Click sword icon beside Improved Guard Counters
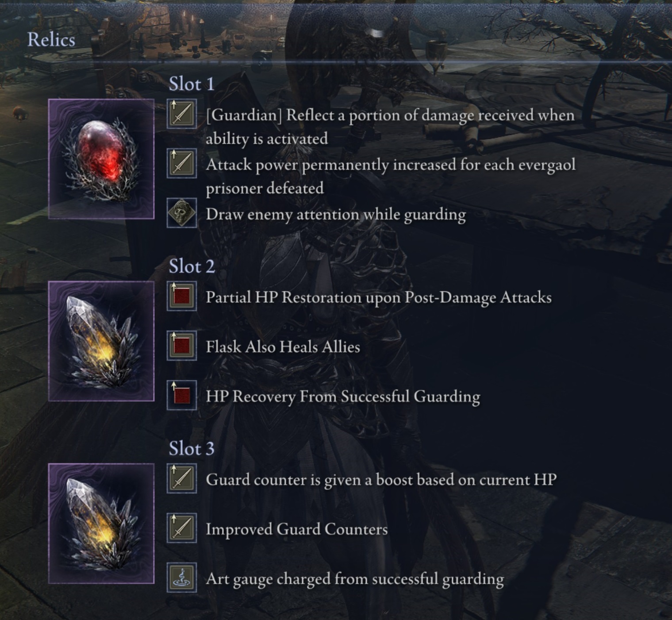 click(182, 528)
